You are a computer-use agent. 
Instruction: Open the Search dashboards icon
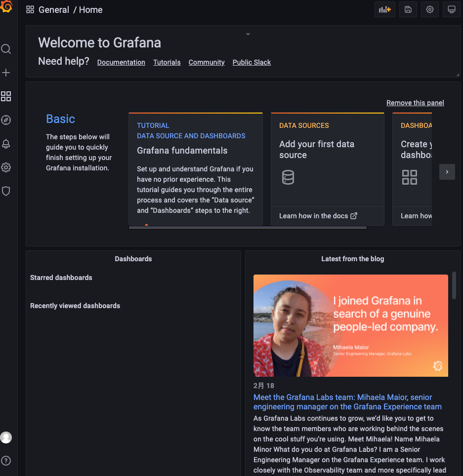6,49
